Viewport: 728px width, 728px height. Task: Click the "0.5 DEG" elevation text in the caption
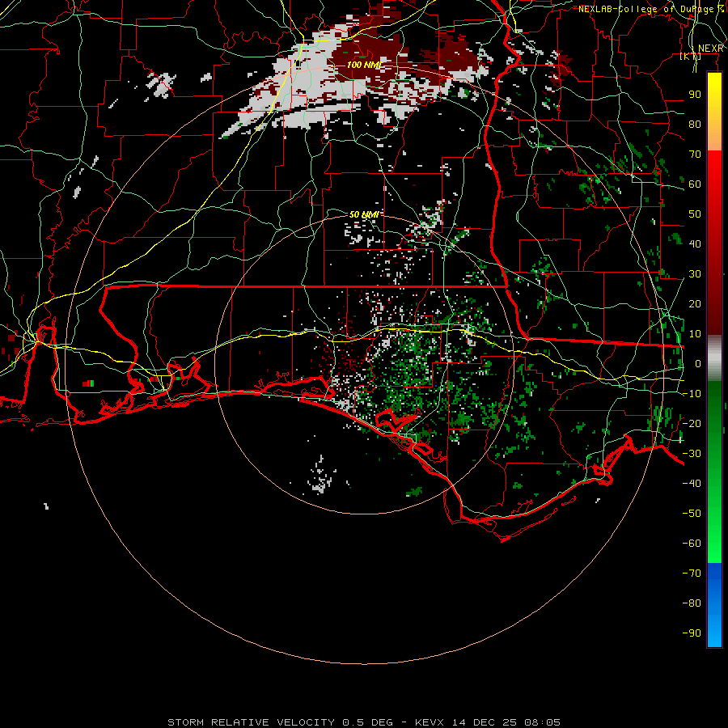click(367, 722)
